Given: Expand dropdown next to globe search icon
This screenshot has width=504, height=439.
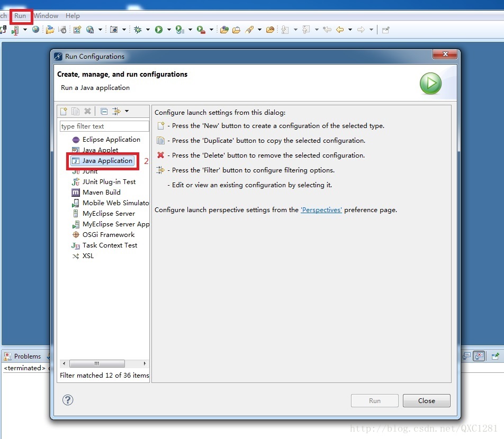Looking at the screenshot, I should pos(100,30).
